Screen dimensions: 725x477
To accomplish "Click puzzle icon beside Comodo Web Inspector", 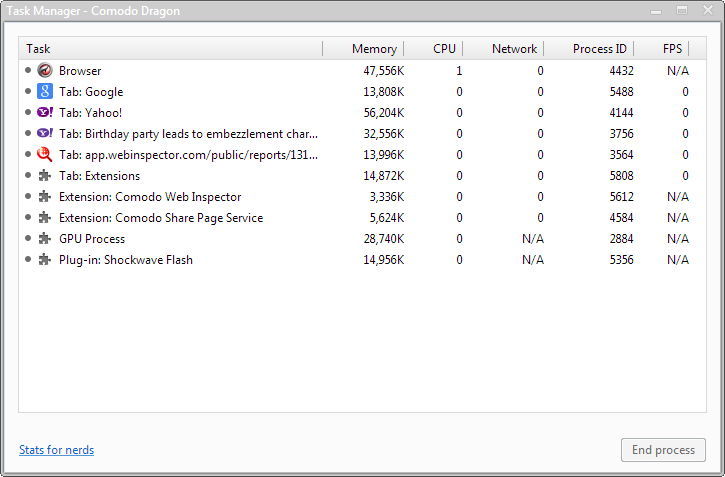I will [x=44, y=196].
